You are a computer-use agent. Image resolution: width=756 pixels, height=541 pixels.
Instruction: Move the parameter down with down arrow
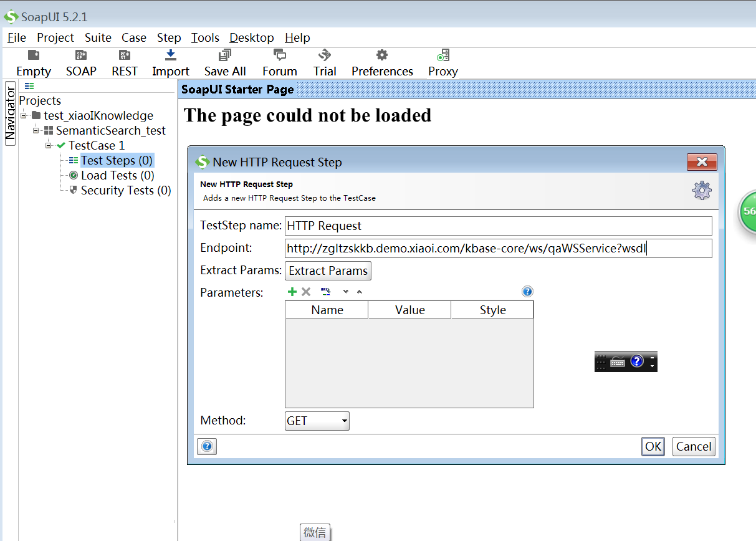point(345,292)
